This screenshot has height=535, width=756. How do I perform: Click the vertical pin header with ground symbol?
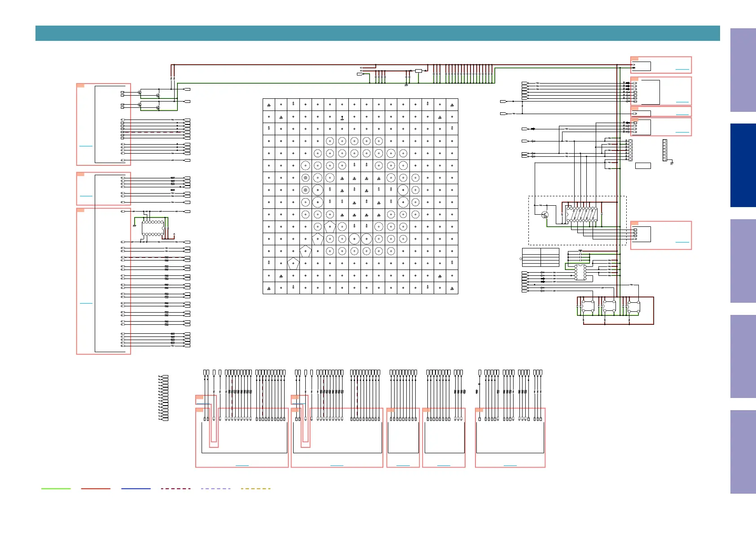(665, 150)
